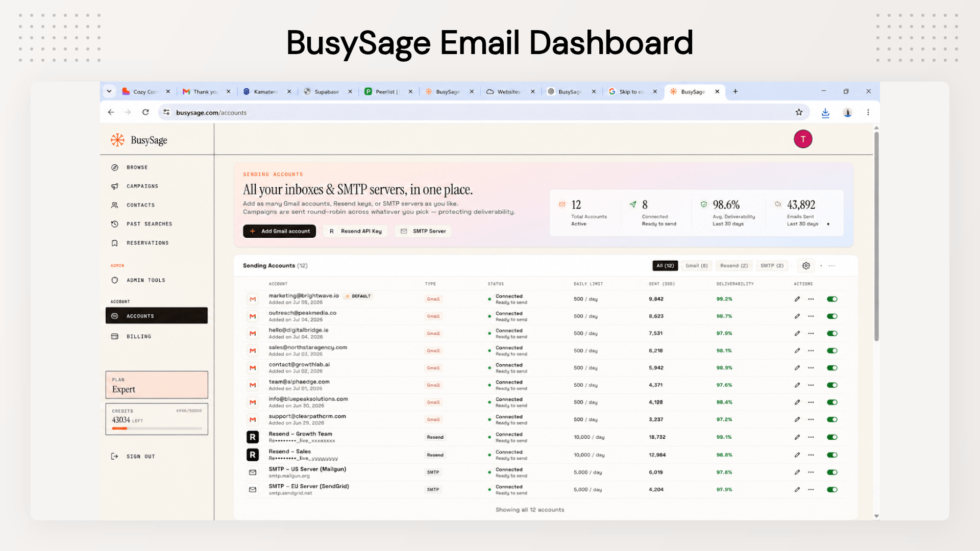980x551 pixels.
Task: Toggle off Resend – Growth Team account
Action: coord(832,437)
